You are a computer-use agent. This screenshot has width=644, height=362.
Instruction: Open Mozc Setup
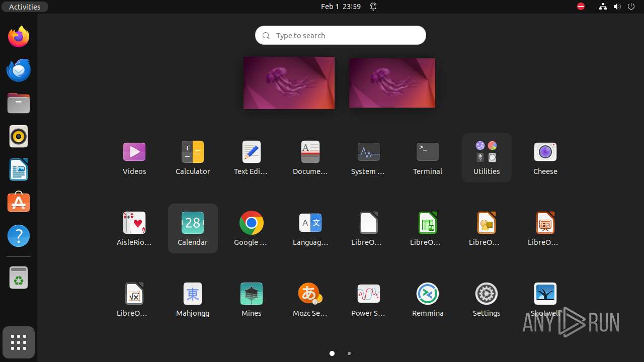pos(310,300)
